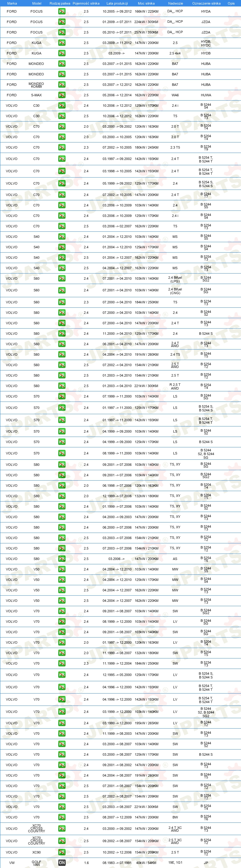241x868 pixels.
Task: Select the '19E, 1G1' body cell
Action: click(x=175, y=862)
